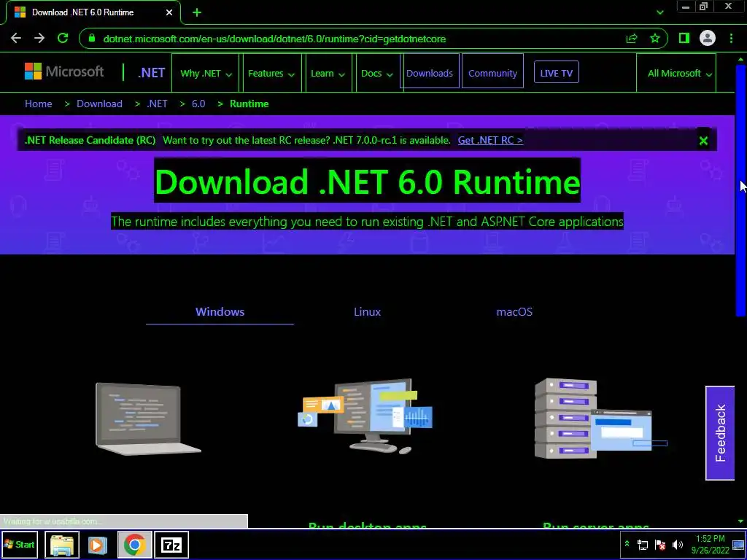
Task: Show hidden system tray icons
Action: pyautogui.click(x=627, y=544)
